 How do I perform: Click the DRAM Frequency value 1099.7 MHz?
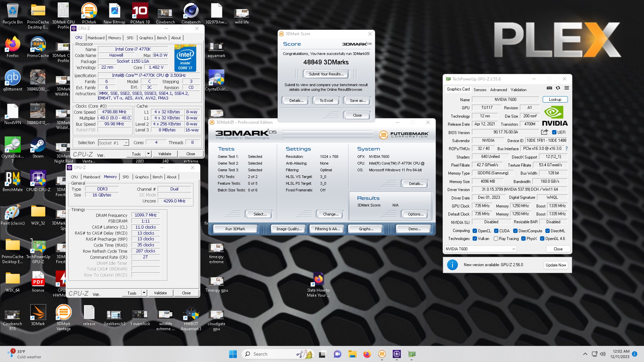[x=146, y=215]
